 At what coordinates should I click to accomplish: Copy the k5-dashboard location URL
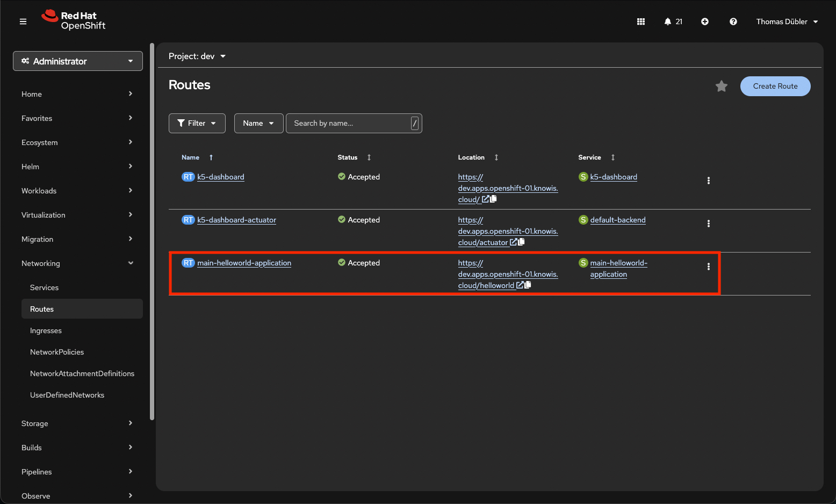(493, 199)
